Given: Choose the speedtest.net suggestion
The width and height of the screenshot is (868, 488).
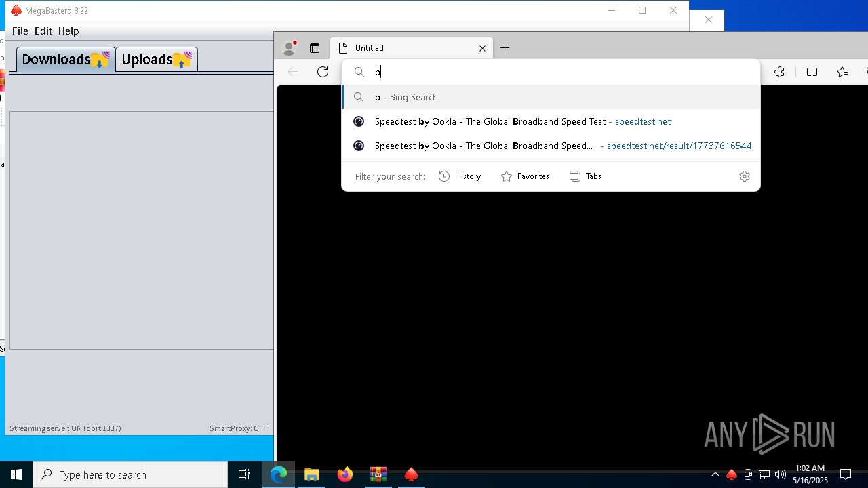Looking at the screenshot, I should pos(551,121).
